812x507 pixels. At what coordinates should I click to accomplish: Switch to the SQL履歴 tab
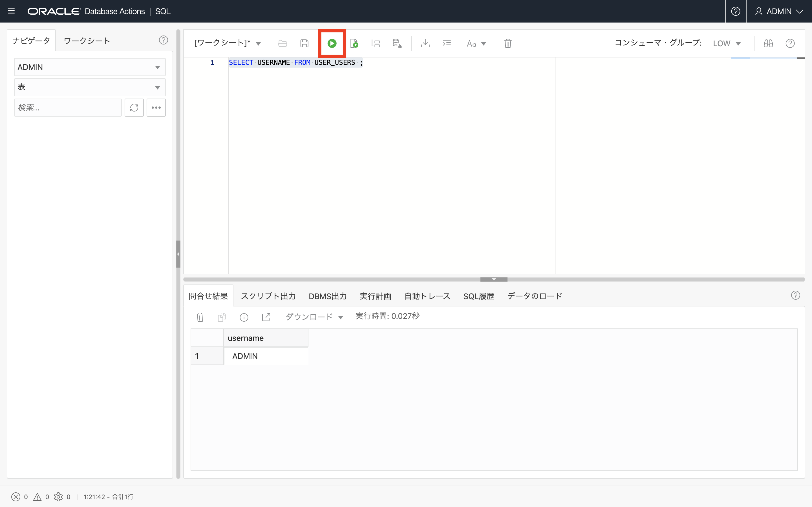(x=478, y=296)
